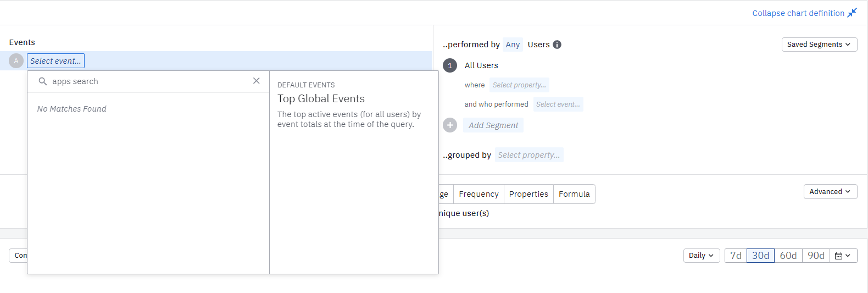Viewport: 868px width, 293px height.
Task: Switch to the Frequency tab
Action: [x=478, y=194]
